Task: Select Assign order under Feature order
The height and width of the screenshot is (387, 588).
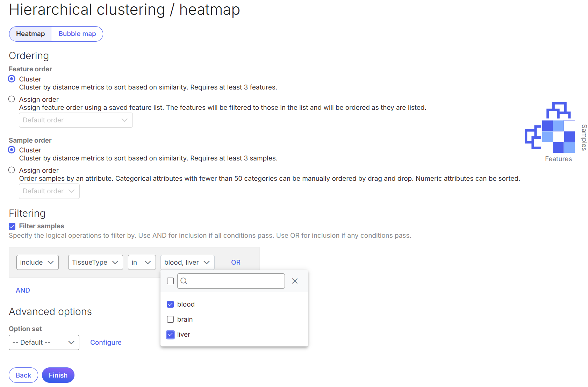Action: pos(12,99)
